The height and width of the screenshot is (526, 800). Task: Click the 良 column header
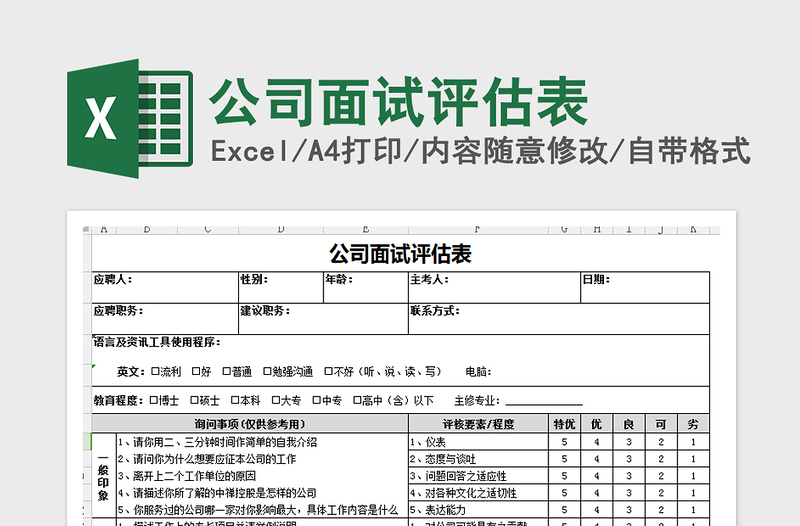pyautogui.click(x=629, y=424)
